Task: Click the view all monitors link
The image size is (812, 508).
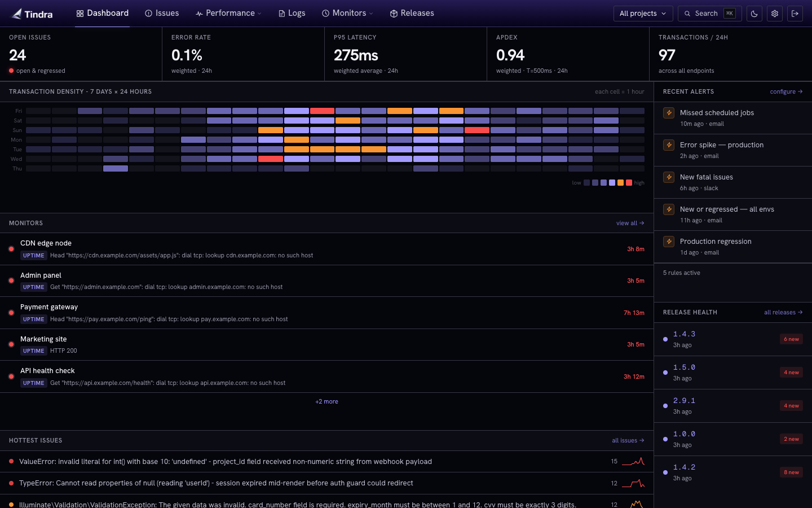Action: [x=630, y=223]
